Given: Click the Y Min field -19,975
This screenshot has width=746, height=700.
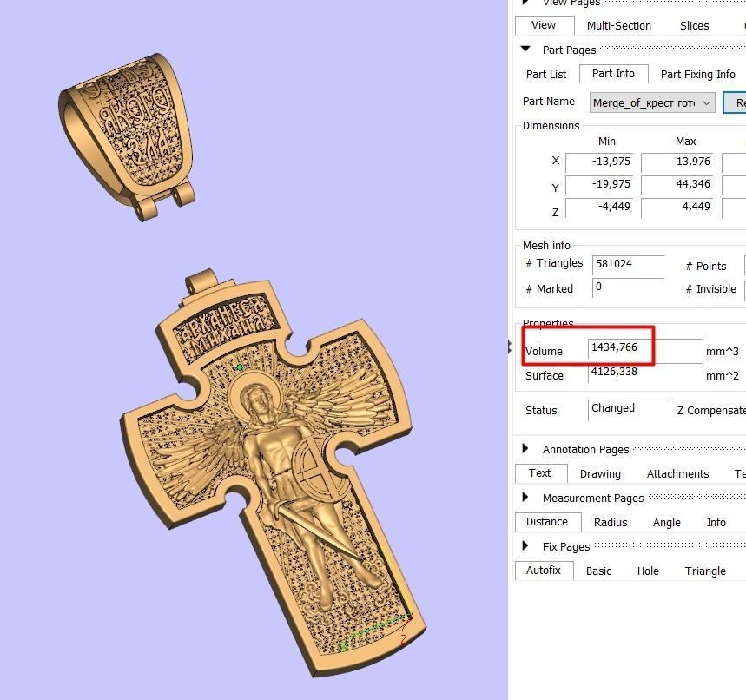Looking at the screenshot, I should [x=599, y=185].
